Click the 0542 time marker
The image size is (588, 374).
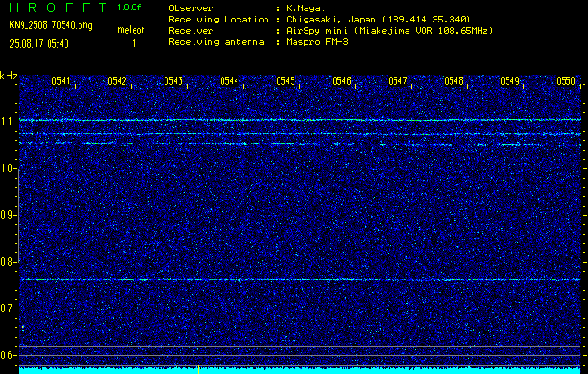click(x=117, y=81)
